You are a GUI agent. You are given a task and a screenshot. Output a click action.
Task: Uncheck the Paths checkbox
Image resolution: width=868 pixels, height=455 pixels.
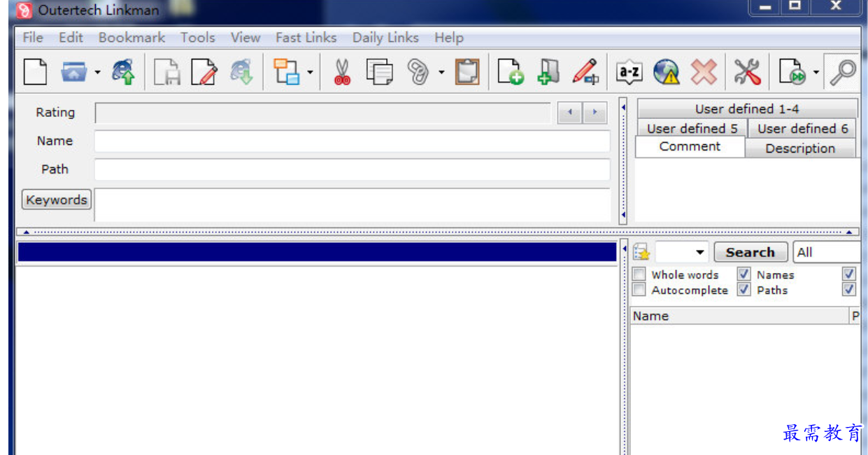[x=744, y=289]
